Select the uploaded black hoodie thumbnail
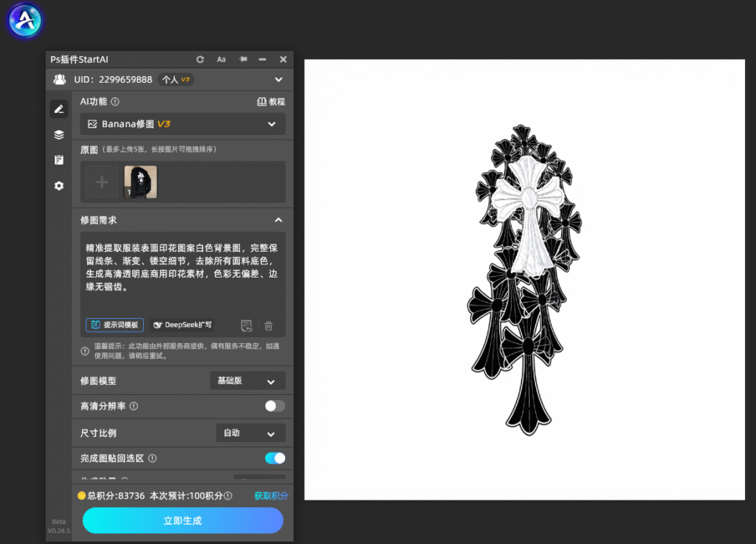756x544 pixels. point(140,182)
